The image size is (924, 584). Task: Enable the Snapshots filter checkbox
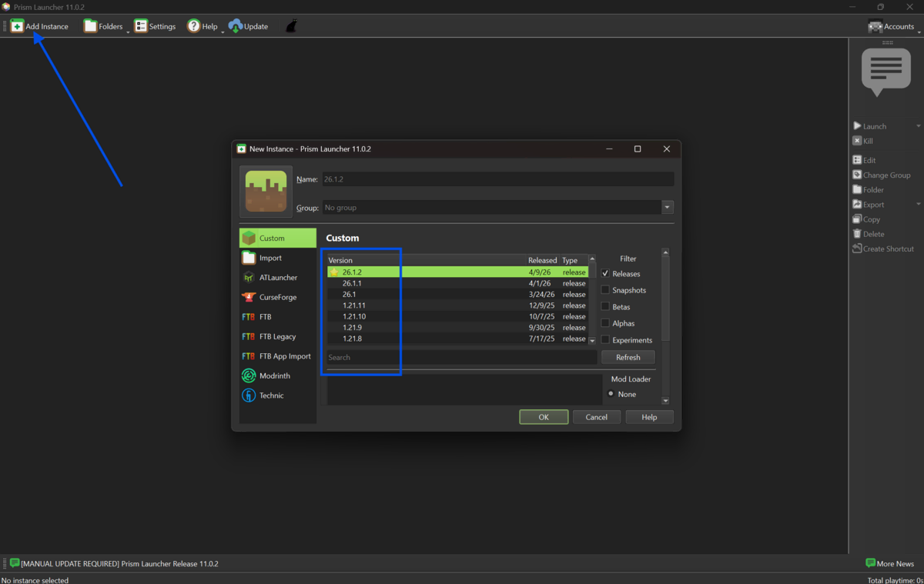[x=605, y=290]
